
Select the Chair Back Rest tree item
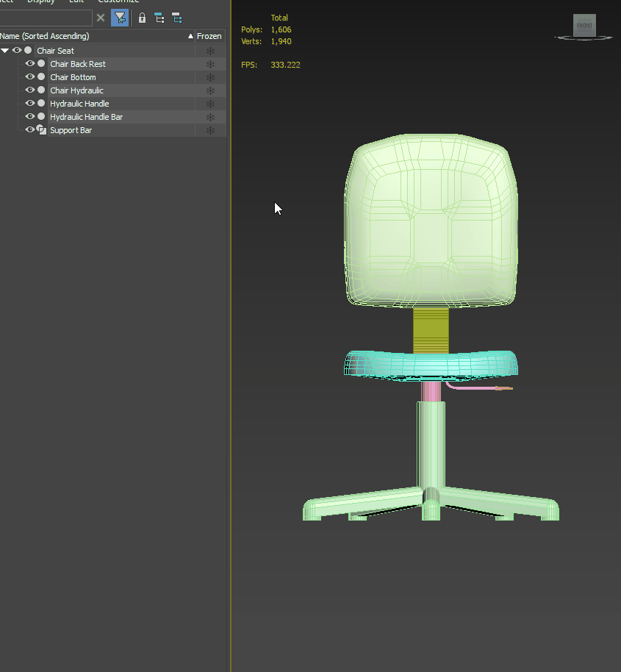pos(78,63)
